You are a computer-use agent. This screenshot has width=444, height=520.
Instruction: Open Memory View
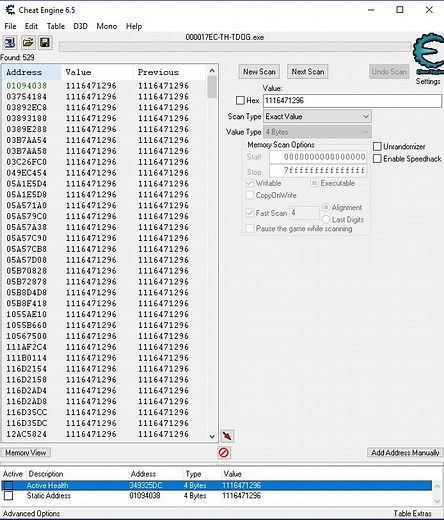[x=26, y=453]
